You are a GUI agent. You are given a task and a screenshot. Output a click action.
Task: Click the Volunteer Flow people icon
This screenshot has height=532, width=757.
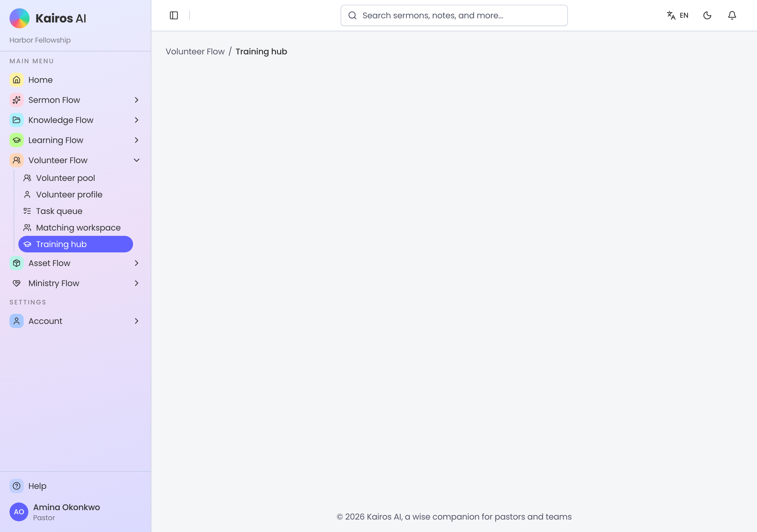[x=17, y=160]
